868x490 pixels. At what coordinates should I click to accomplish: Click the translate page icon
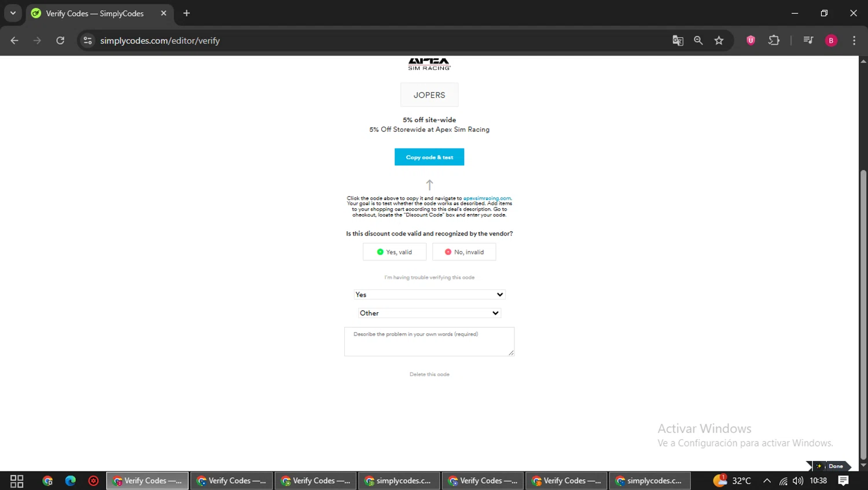point(678,40)
